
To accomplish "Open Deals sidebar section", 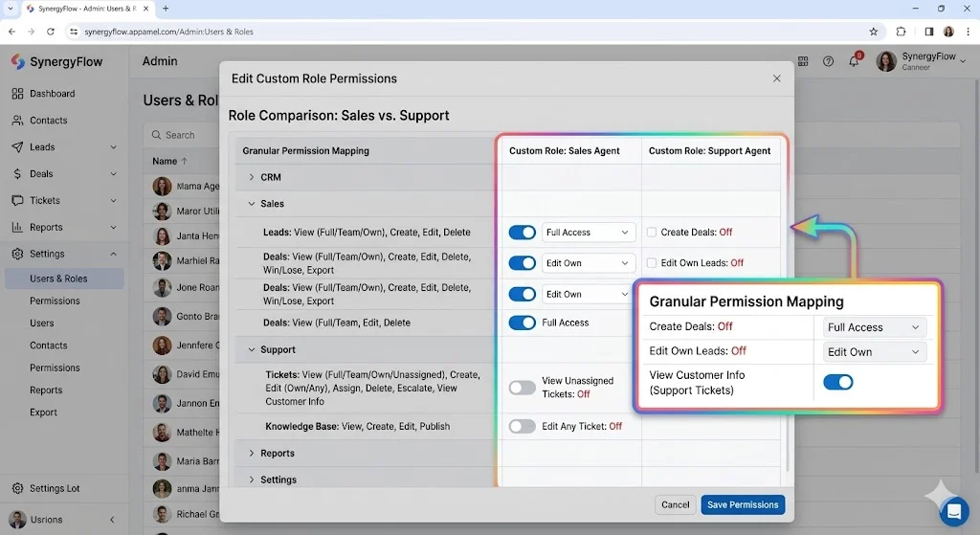I will pyautogui.click(x=62, y=174).
